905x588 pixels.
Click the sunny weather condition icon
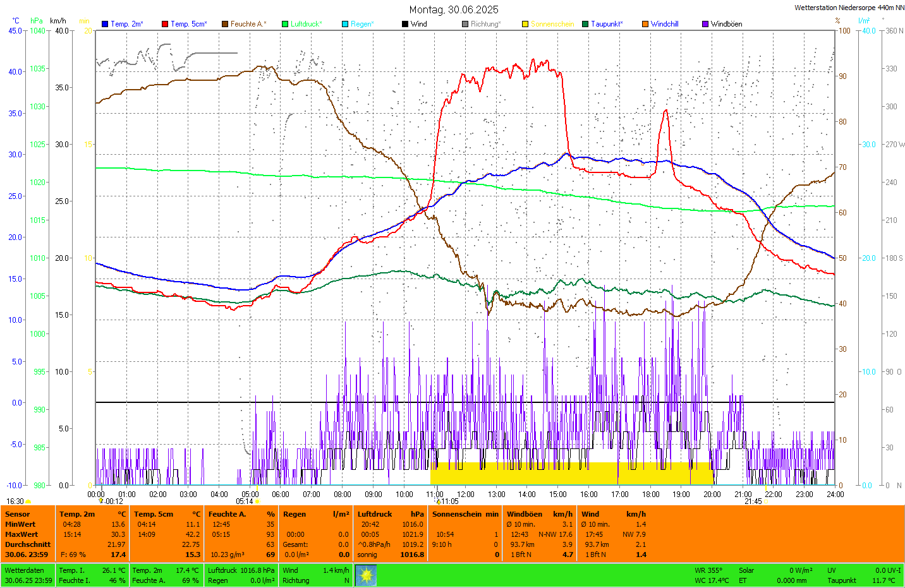pos(366,575)
